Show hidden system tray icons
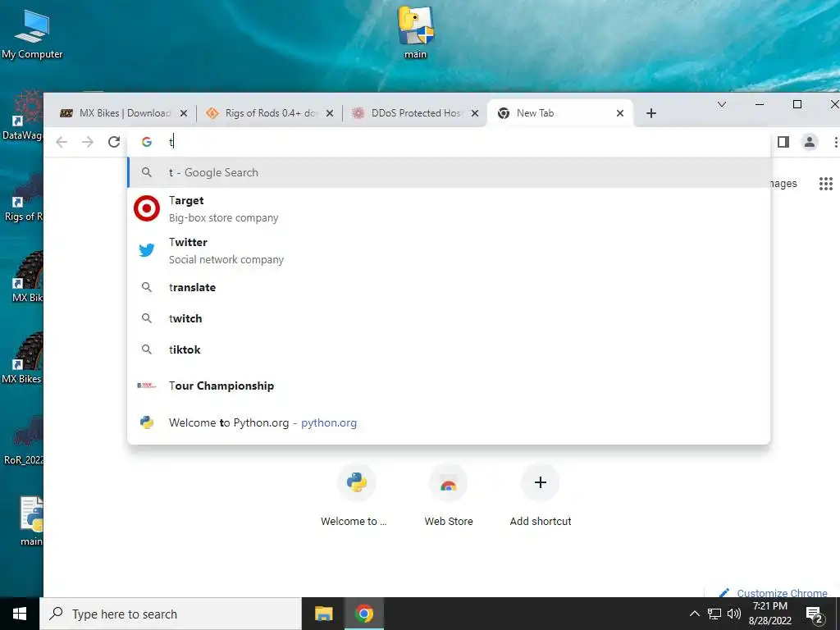This screenshot has width=840, height=630. coord(694,614)
